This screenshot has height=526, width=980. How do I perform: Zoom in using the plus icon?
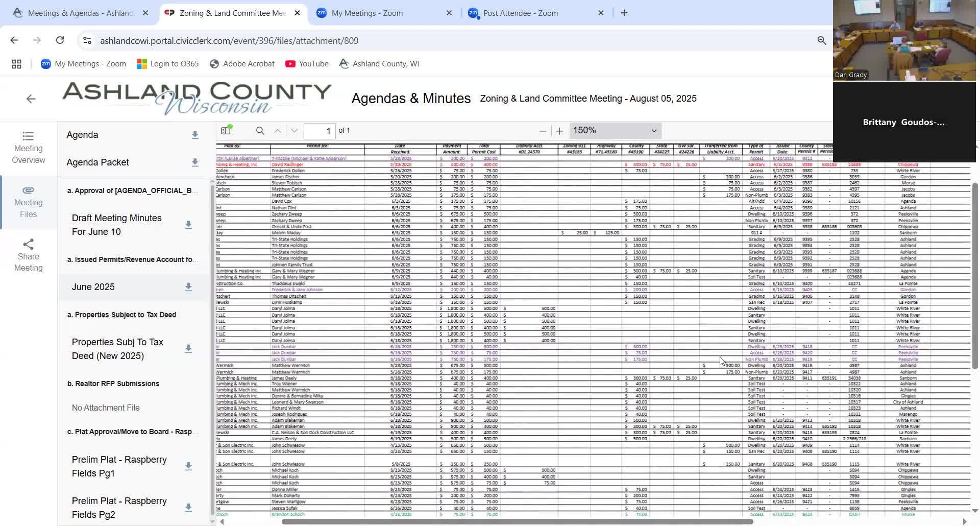point(559,131)
